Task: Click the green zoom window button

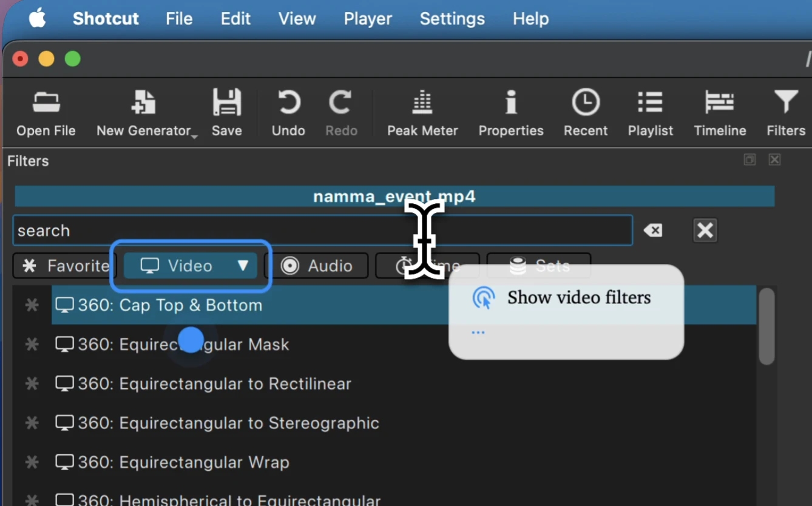Action: (x=73, y=59)
